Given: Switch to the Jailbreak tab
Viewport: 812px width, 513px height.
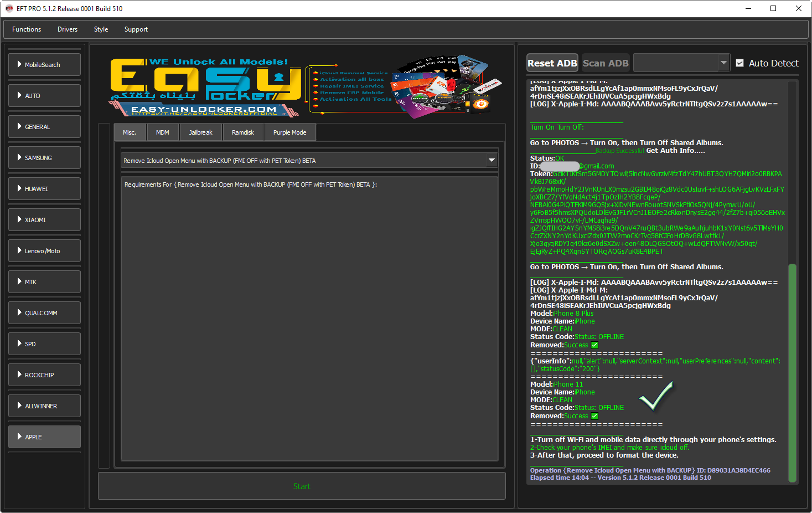Looking at the screenshot, I should pos(200,132).
